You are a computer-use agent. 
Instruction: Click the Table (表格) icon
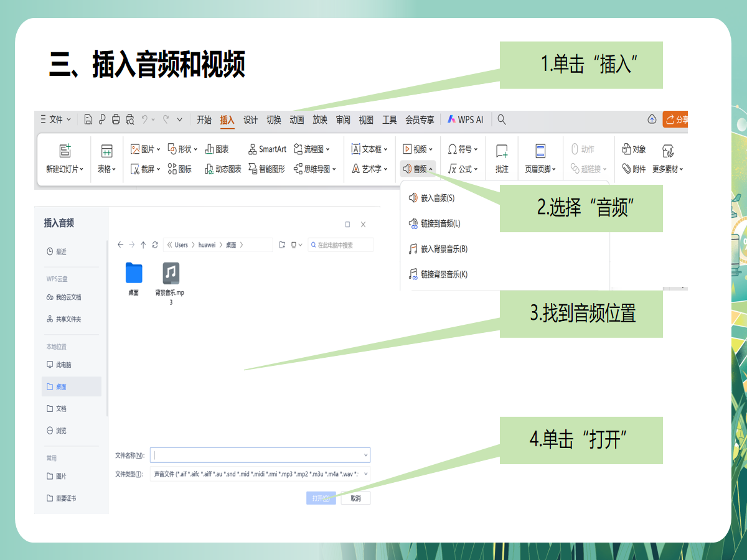click(106, 151)
